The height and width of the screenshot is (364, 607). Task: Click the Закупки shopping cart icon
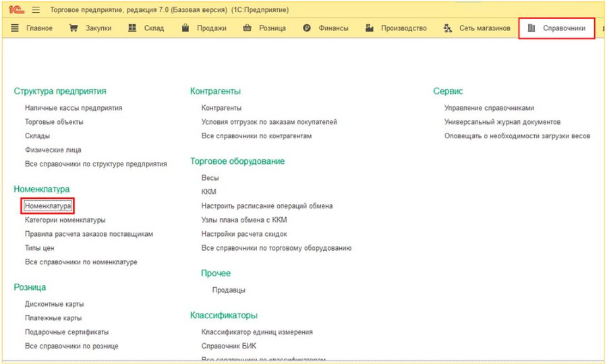73,28
